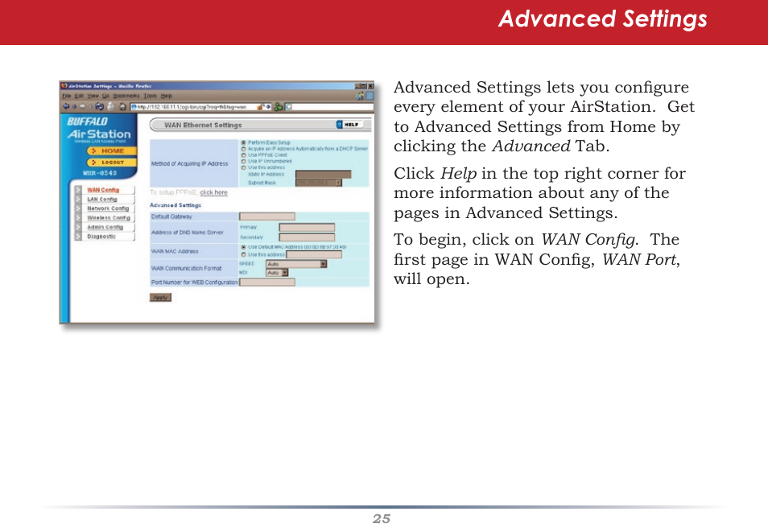
Task: Click the browser Forward arrow icon
Action: 83,106
